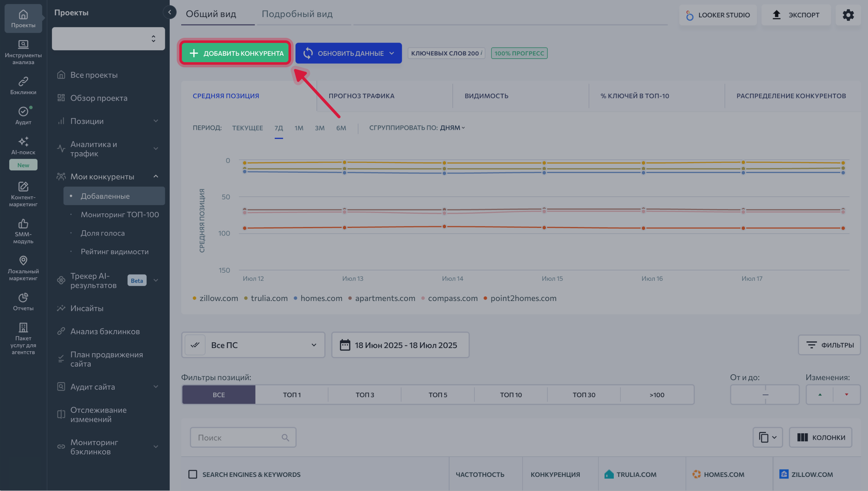This screenshot has height=491, width=868.
Task: Open the Контент-маркетинг section
Action: (23, 194)
